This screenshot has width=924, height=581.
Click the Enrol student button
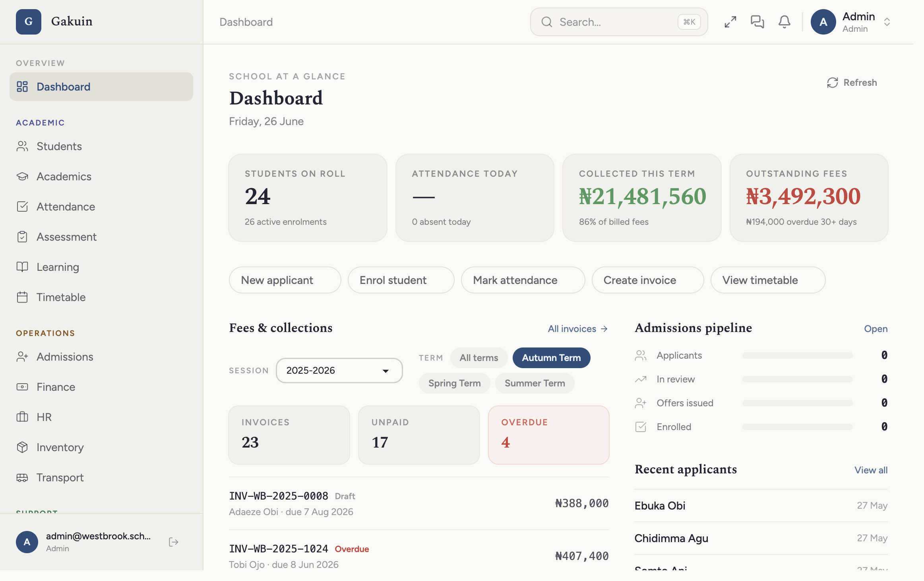[401, 280]
